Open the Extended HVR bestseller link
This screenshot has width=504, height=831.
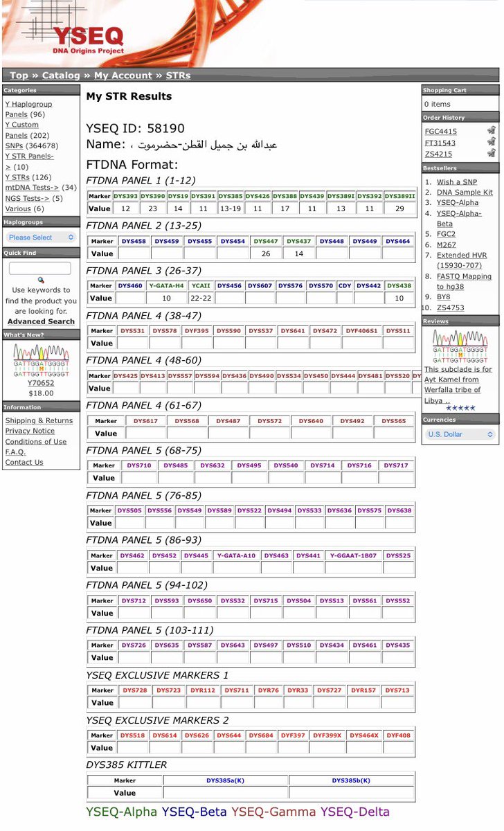pyautogui.click(x=462, y=260)
